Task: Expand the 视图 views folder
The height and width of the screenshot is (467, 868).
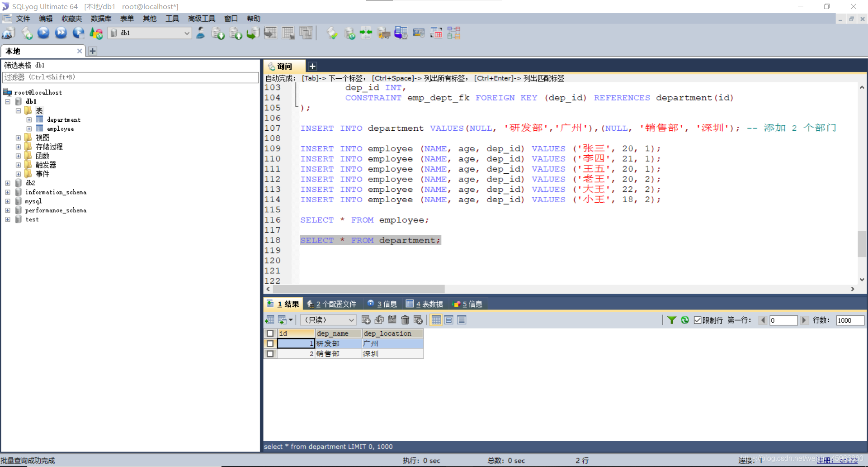Action: coord(18,138)
